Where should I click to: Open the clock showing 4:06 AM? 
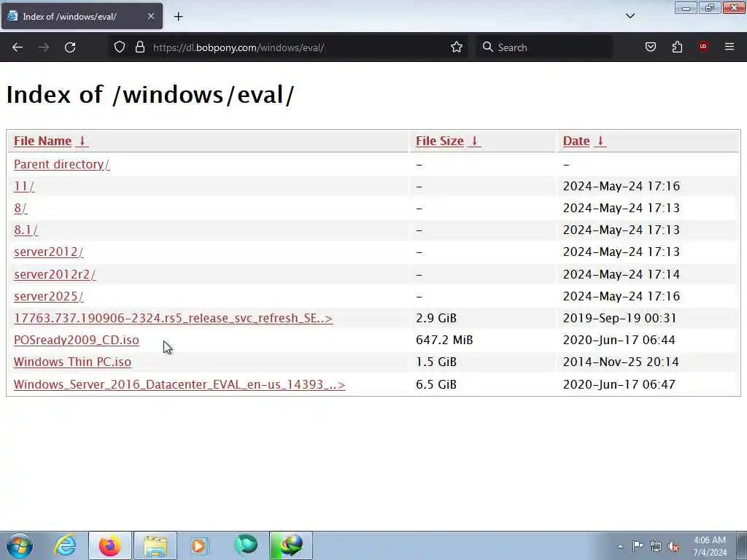click(710, 546)
